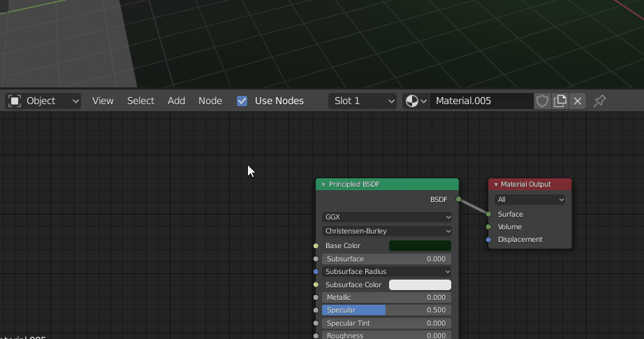Image resolution: width=644 pixels, height=339 pixels.
Task: Open the Slot 1 dropdown
Action: [x=363, y=101]
